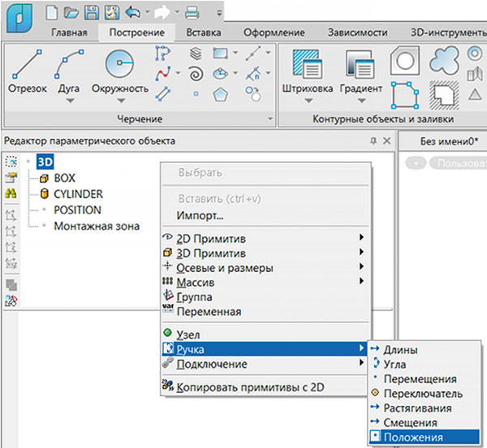The height and width of the screenshot is (448, 487).
Task: Select the CYLINDER item in the tree
Action: [x=78, y=194]
